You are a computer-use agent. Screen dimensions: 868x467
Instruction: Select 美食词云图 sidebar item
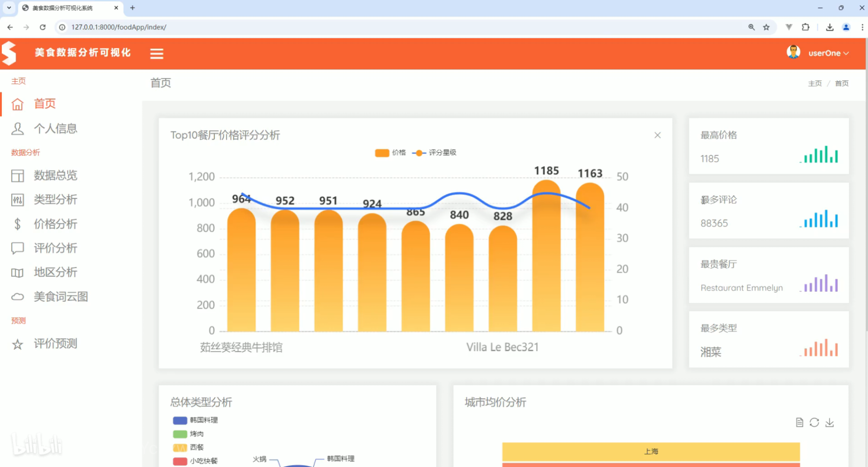[60, 297]
